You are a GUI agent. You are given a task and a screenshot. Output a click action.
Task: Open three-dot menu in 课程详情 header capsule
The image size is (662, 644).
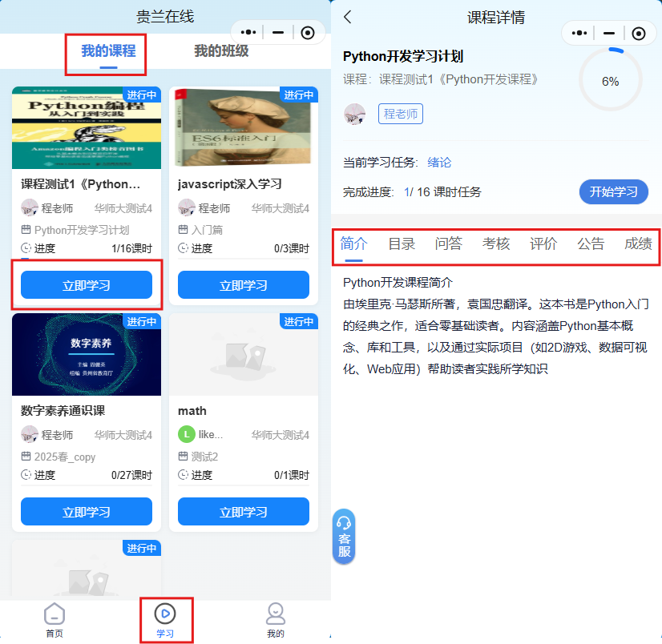(x=580, y=33)
